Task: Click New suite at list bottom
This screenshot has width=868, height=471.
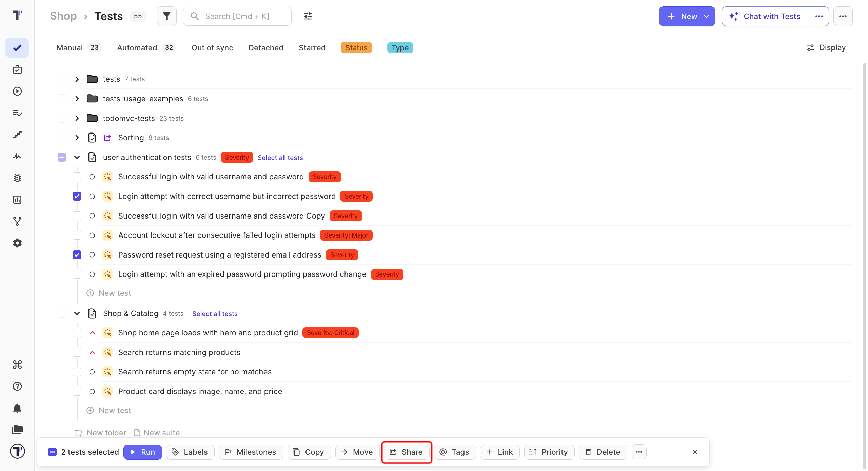Action: click(x=157, y=433)
